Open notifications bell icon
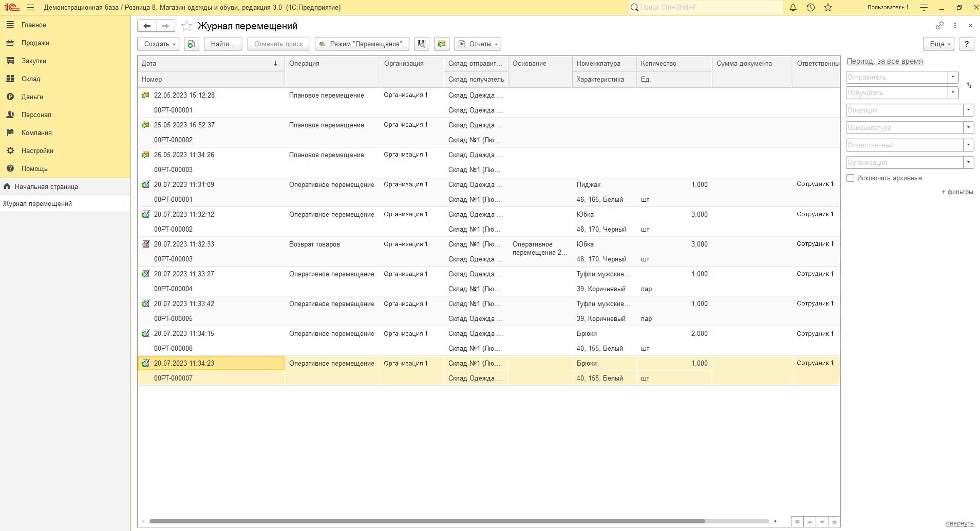This screenshot has width=980, height=531. (x=793, y=7)
